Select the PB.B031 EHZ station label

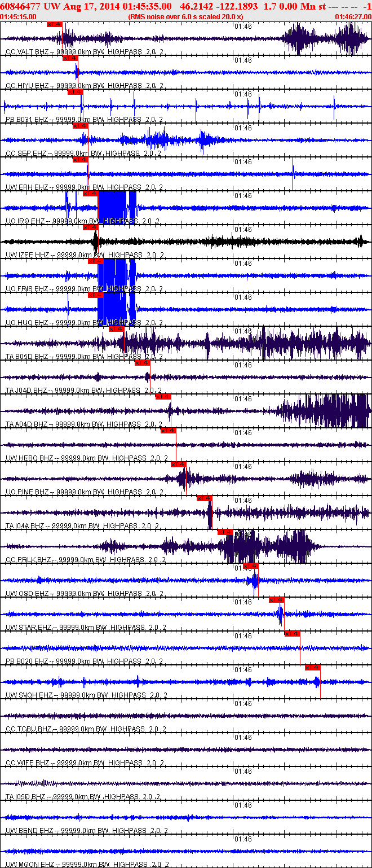pyautogui.click(x=27, y=120)
